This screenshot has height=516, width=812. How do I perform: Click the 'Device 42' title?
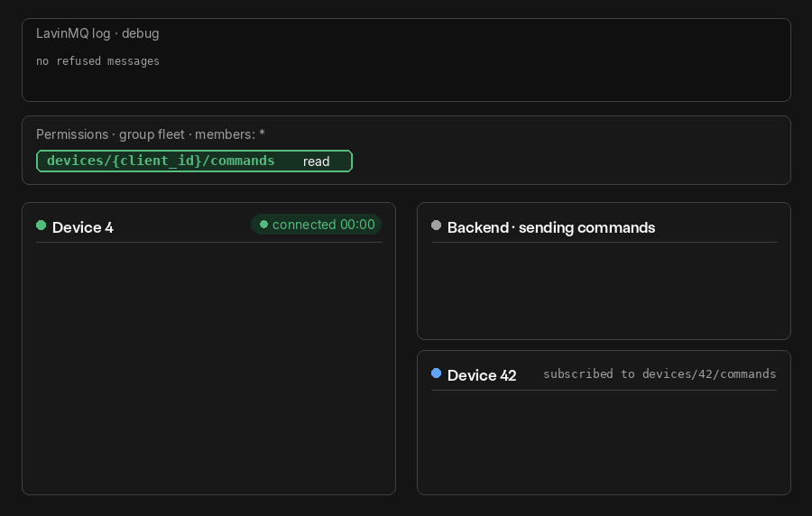pos(482,376)
